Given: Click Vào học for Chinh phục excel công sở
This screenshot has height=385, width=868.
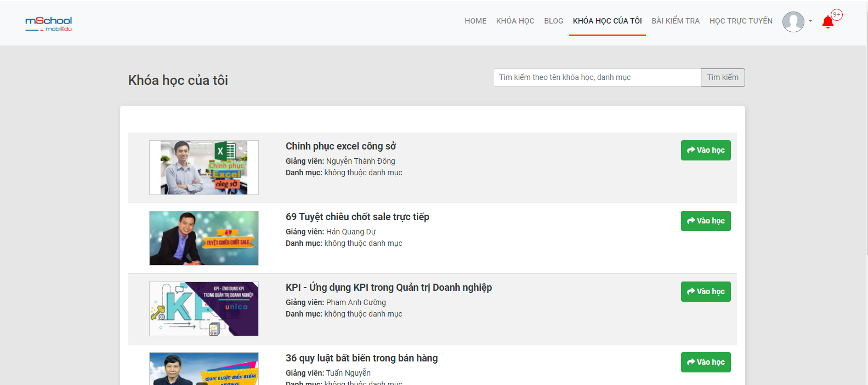Looking at the screenshot, I should [706, 150].
